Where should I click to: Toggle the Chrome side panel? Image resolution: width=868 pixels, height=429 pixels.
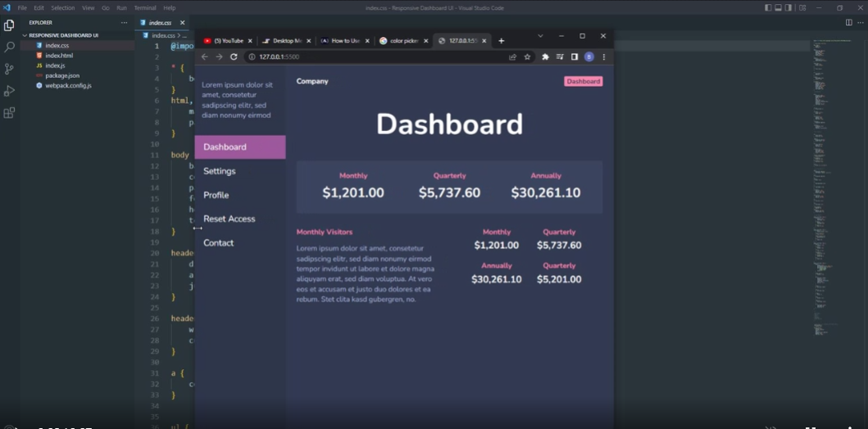(575, 57)
